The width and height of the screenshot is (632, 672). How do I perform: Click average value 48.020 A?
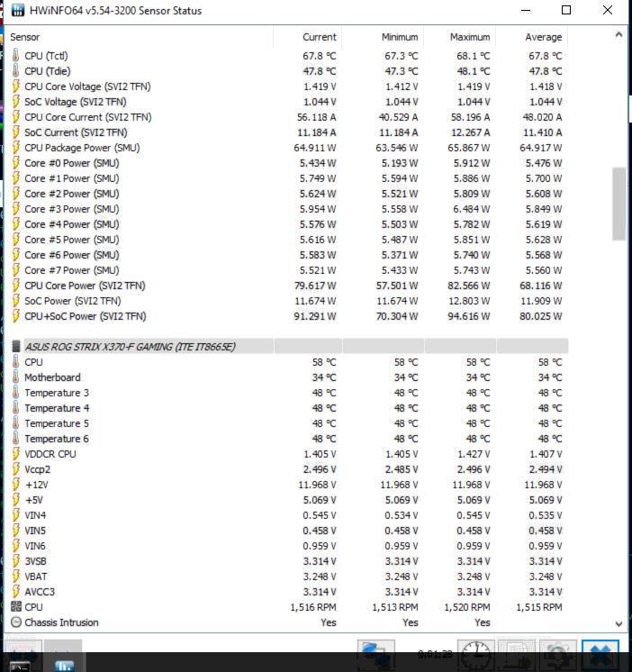pyautogui.click(x=543, y=117)
